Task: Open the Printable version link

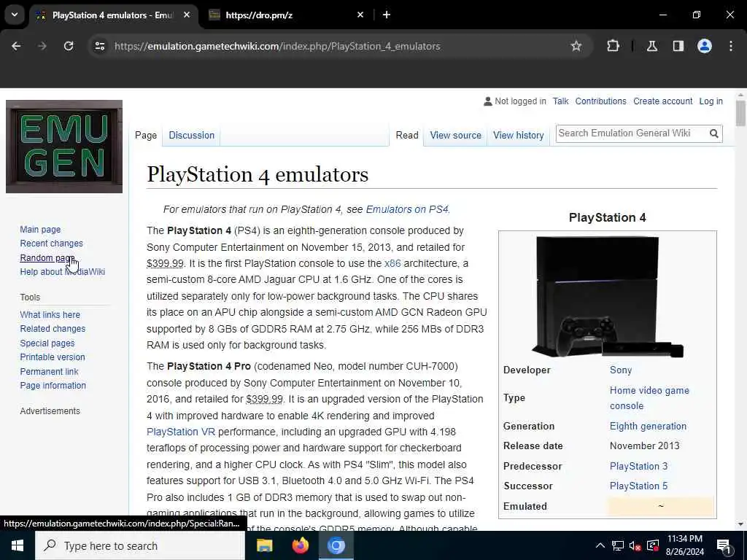Action: click(x=53, y=357)
